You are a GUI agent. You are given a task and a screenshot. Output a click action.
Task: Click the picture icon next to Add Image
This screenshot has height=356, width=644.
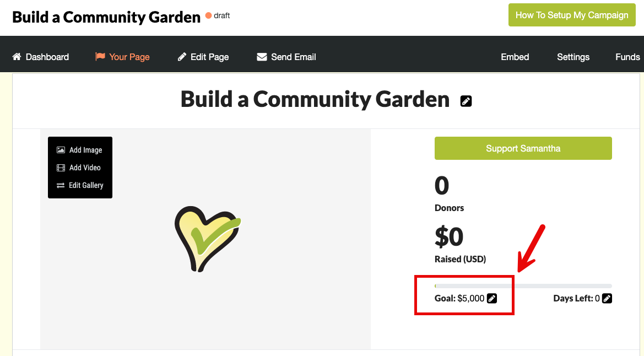click(61, 150)
